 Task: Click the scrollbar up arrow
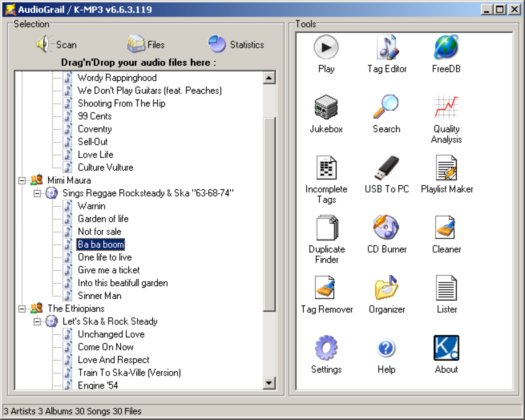coord(269,78)
